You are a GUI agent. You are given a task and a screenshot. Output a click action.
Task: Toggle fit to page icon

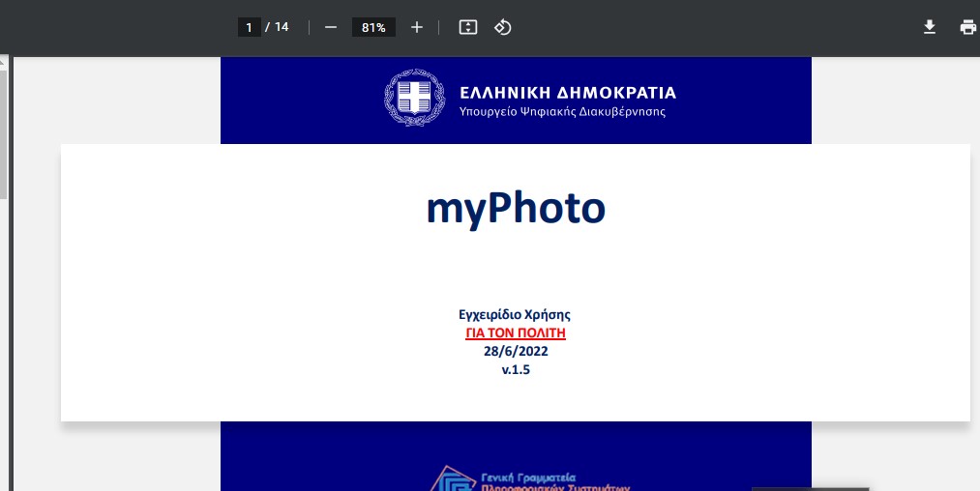click(468, 27)
